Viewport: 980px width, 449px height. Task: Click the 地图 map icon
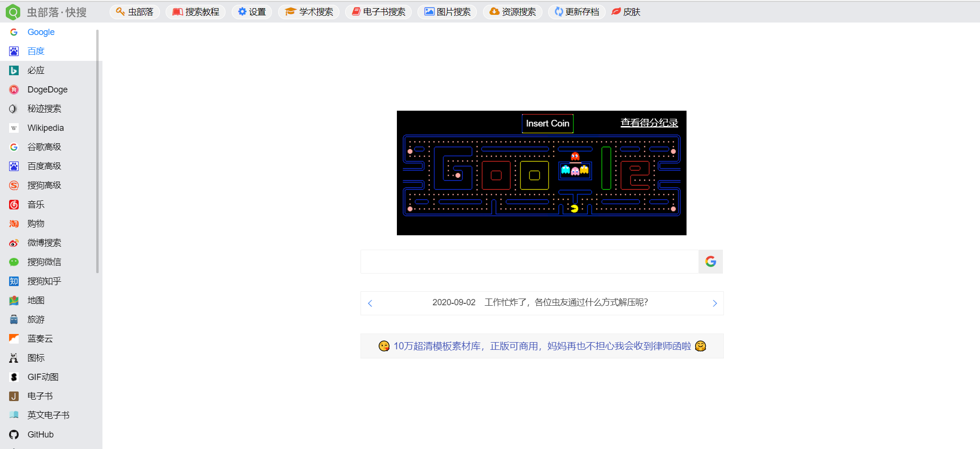14,300
